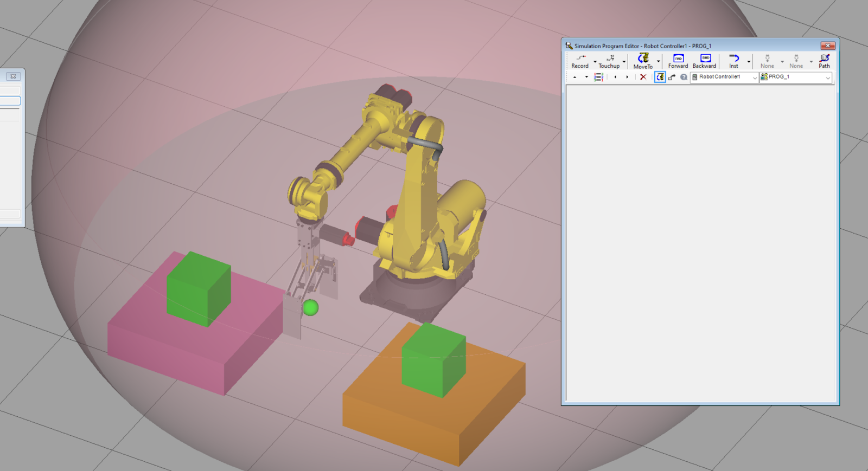868x471 pixels.
Task: Open the Record dropdown arrow
Action: click(x=595, y=62)
